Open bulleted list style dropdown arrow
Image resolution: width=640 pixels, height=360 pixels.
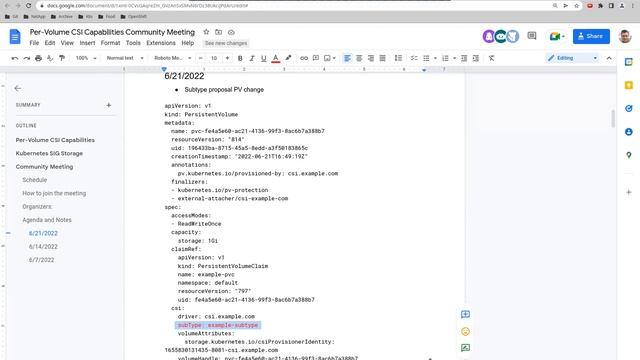coord(435,58)
